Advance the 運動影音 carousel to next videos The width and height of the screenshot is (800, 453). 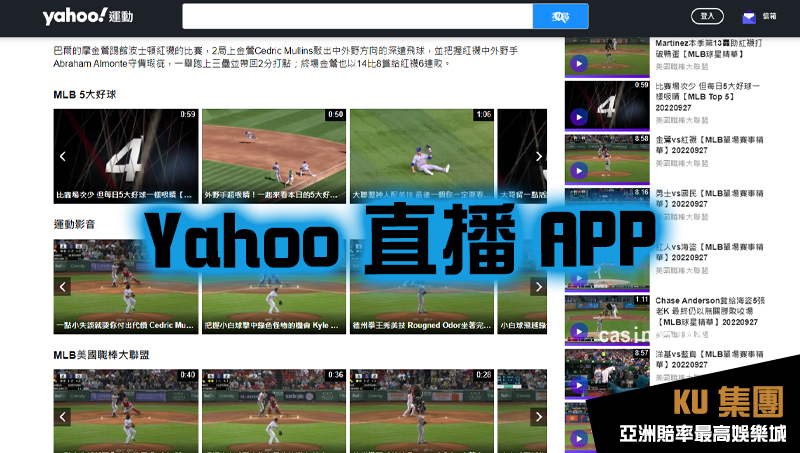pyautogui.click(x=539, y=287)
